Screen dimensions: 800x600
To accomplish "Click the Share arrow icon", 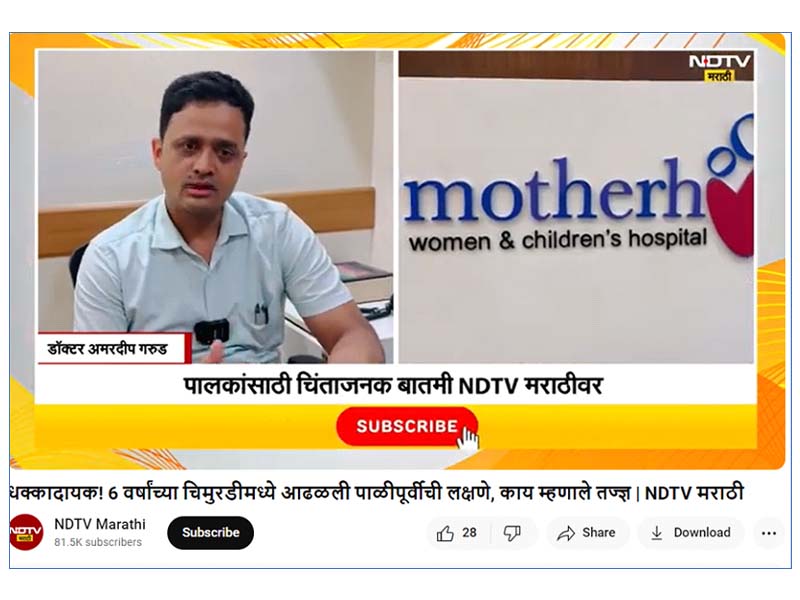I will tap(565, 534).
